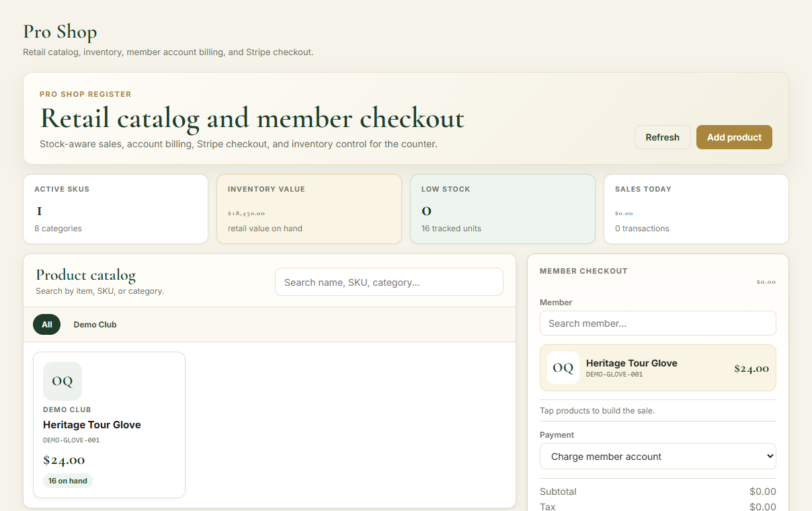Click the checkout item $24.00 price
This screenshot has width=812, height=511.
[x=752, y=368]
